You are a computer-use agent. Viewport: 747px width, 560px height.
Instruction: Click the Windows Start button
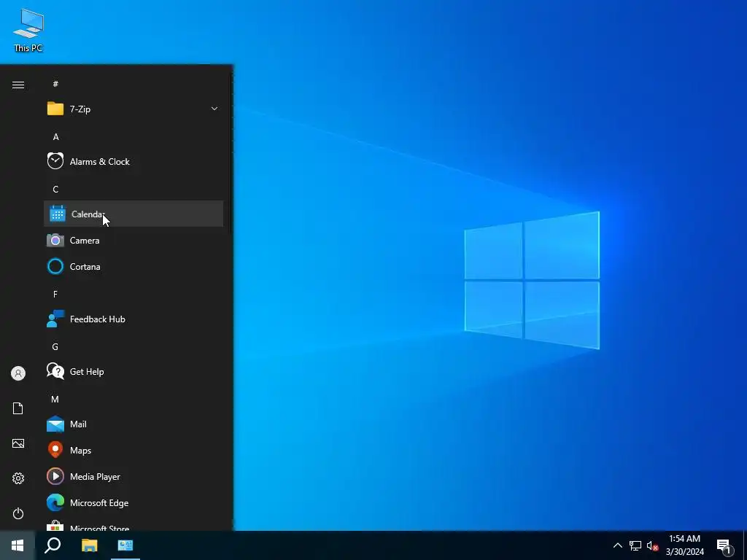click(18, 545)
